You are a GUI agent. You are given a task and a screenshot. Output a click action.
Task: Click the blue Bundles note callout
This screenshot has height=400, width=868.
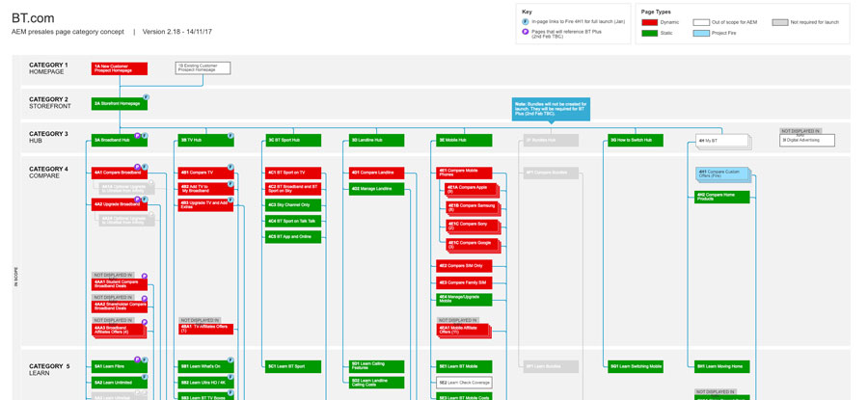550,109
